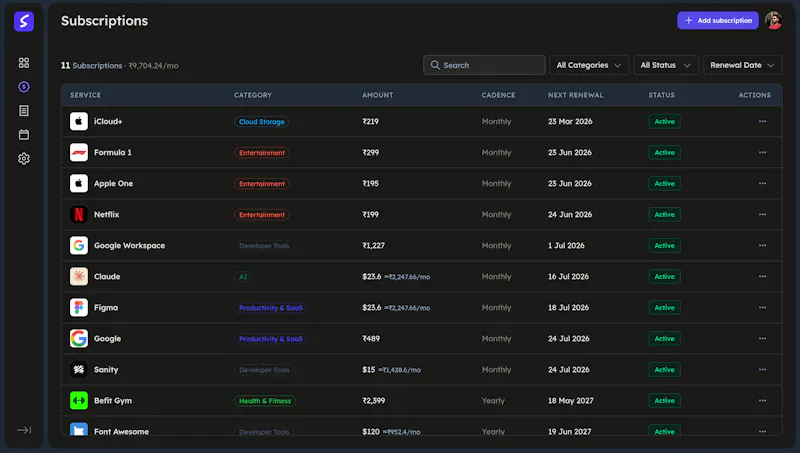800x453 pixels.
Task: Click the $15 amount for Sanity
Action: (x=368, y=370)
